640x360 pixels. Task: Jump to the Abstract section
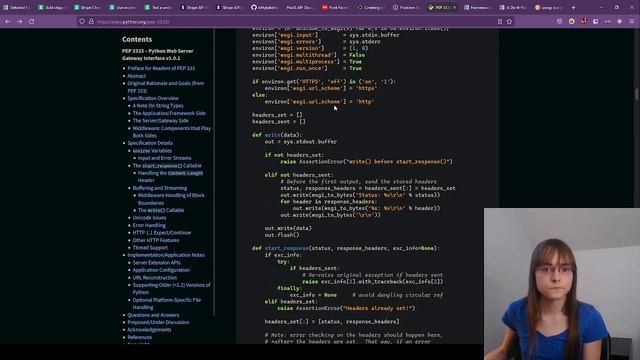click(136, 76)
